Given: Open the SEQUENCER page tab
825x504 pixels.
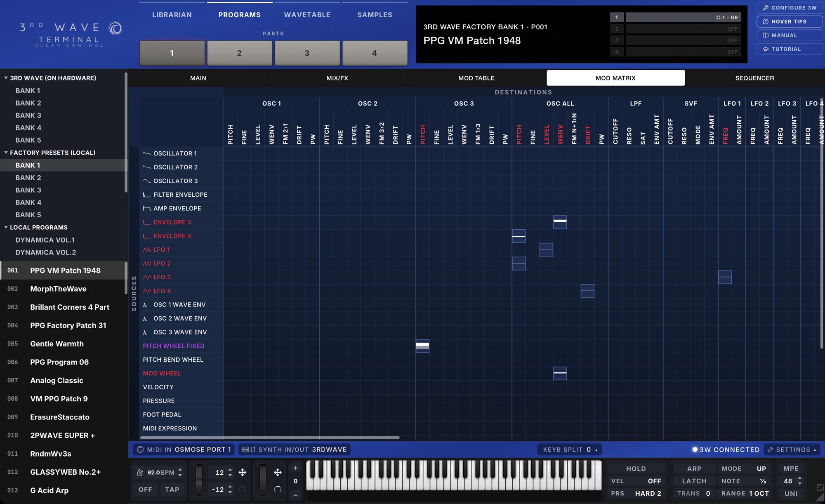Looking at the screenshot, I should tap(754, 78).
